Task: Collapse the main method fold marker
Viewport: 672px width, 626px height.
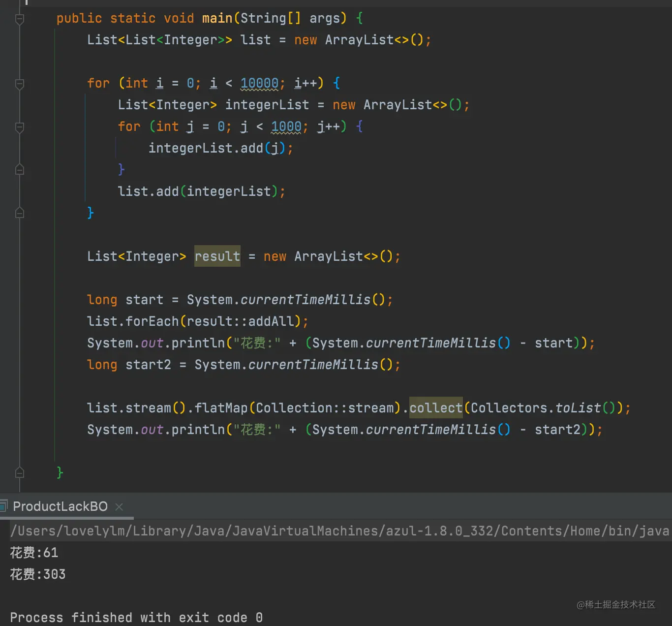Action: click(x=20, y=19)
